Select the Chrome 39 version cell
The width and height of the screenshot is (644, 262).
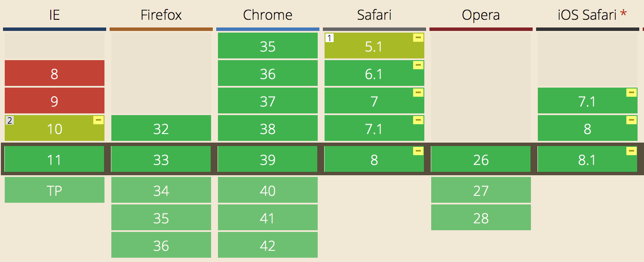pos(267,160)
